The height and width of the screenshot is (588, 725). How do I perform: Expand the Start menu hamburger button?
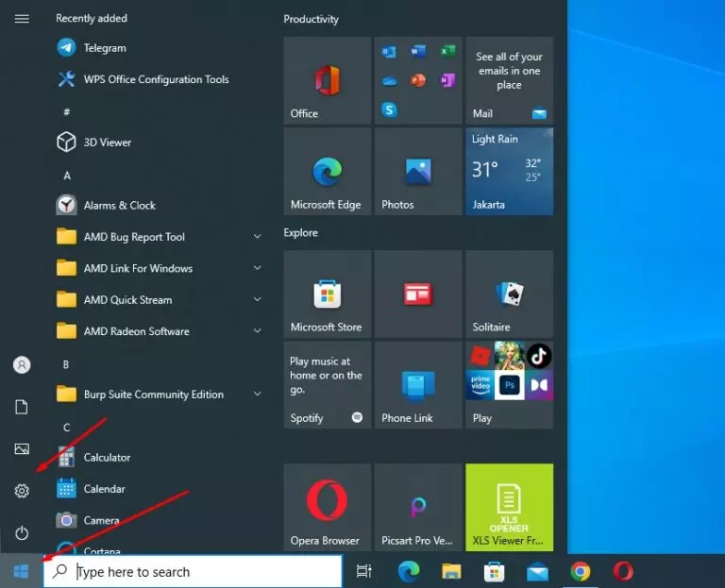pos(22,19)
